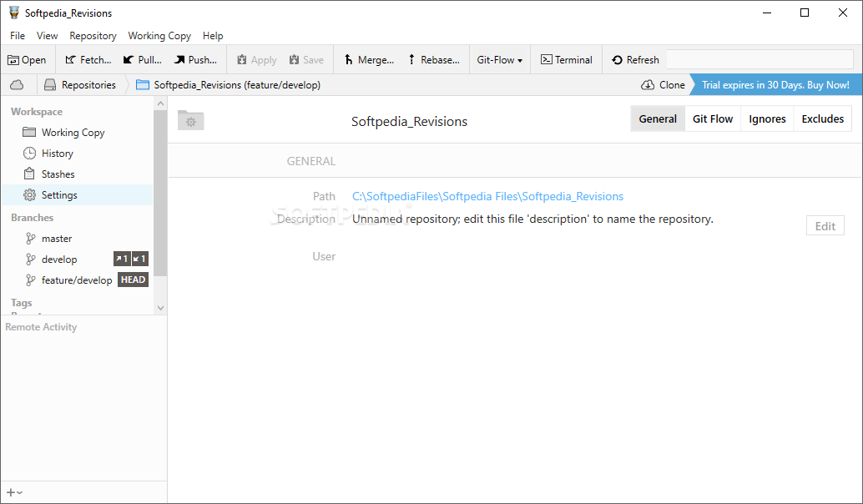863x504 pixels.
Task: Click the Push toolbar icon
Action: coord(179,60)
